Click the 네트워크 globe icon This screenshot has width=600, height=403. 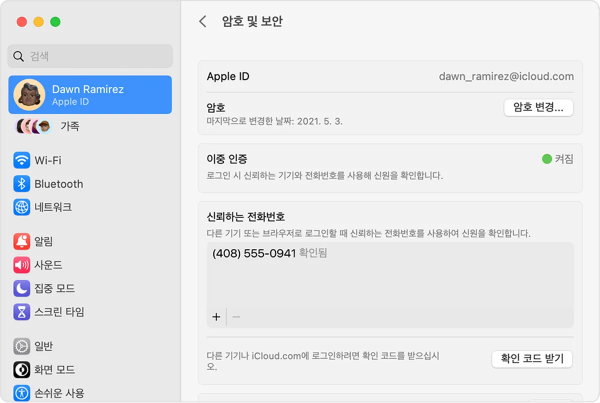[x=22, y=207]
